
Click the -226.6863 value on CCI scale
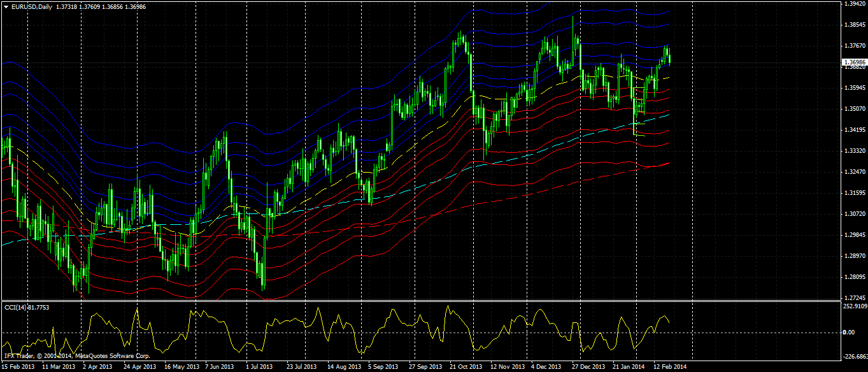[855, 357]
